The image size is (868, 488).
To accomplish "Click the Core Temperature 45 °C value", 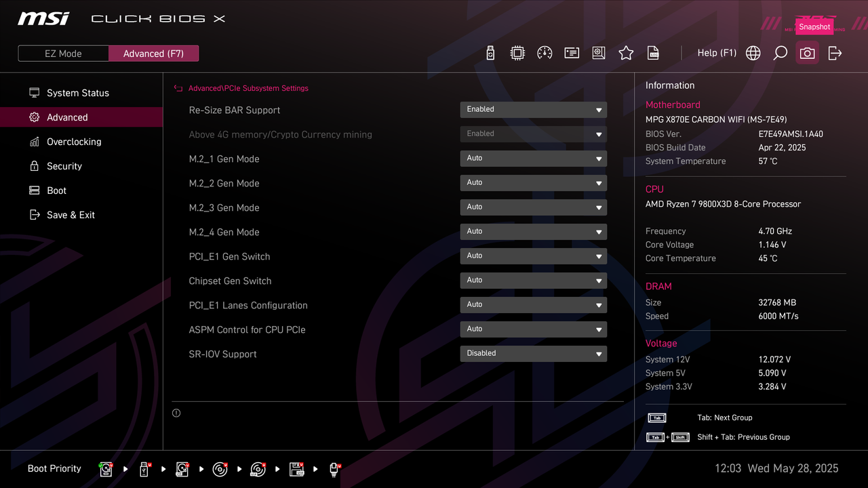I will [768, 258].
